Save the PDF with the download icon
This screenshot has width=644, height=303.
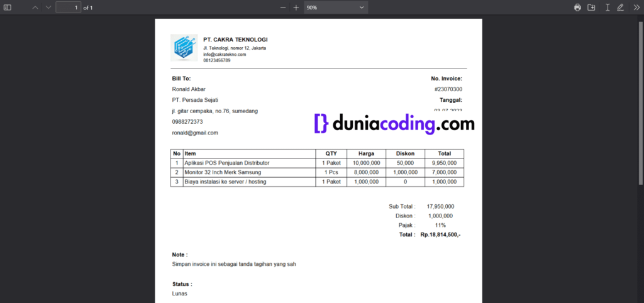click(x=591, y=8)
